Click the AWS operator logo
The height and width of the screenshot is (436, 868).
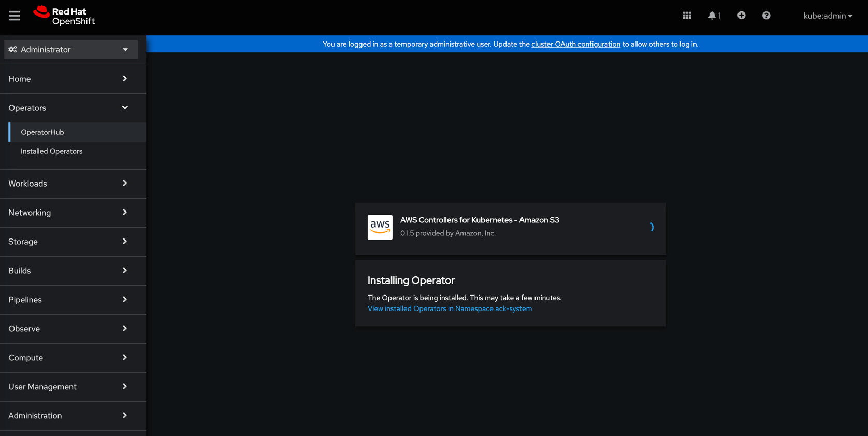point(380,227)
